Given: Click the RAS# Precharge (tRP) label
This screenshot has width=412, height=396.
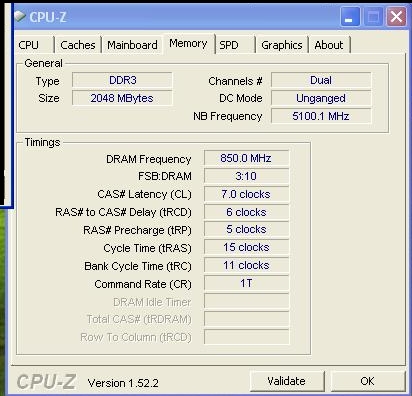Looking at the screenshot, I should (x=137, y=230).
